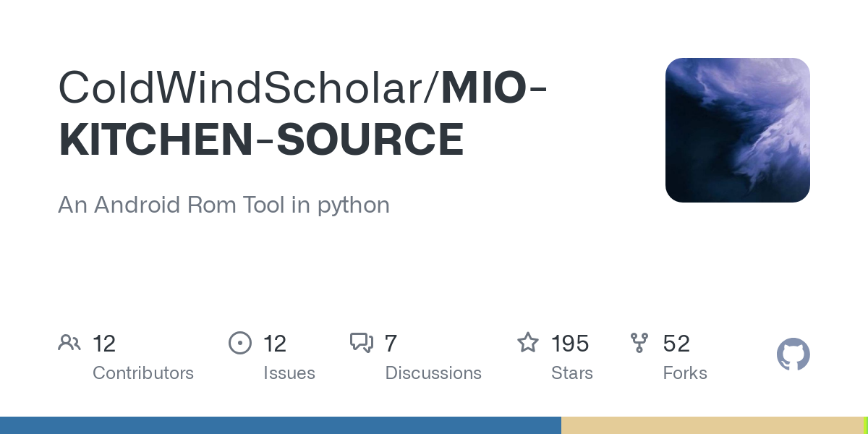Click the Contributors label
The width and height of the screenshot is (868, 434).
click(x=143, y=373)
